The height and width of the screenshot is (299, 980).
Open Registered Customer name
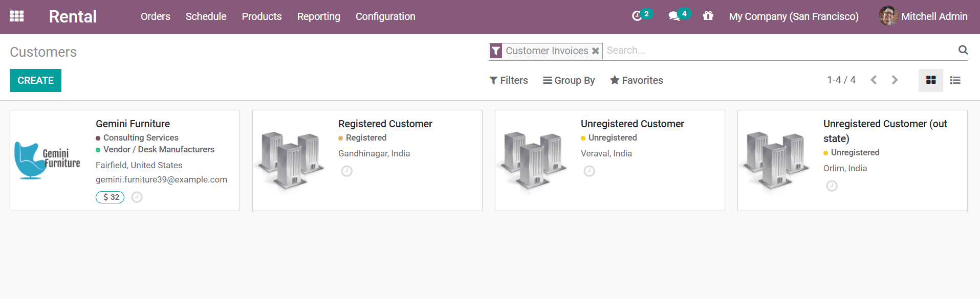coord(385,124)
